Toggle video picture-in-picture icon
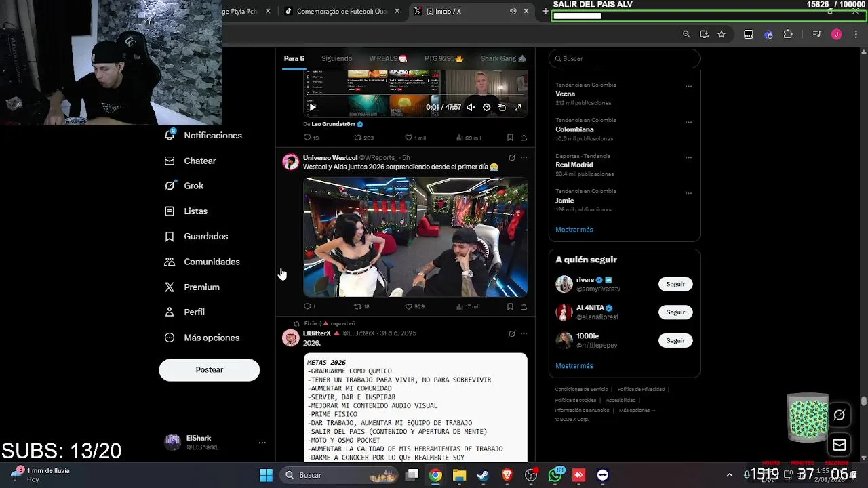 502,107
